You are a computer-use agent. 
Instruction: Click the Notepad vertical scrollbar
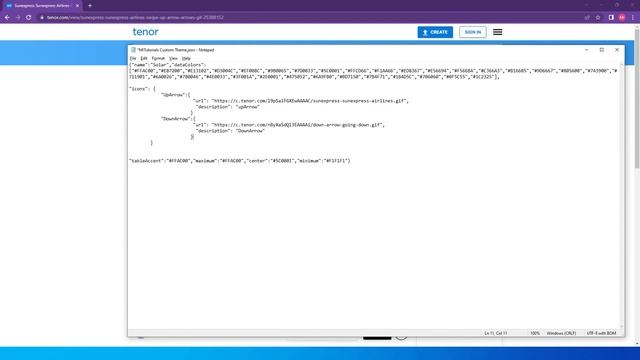point(622,196)
